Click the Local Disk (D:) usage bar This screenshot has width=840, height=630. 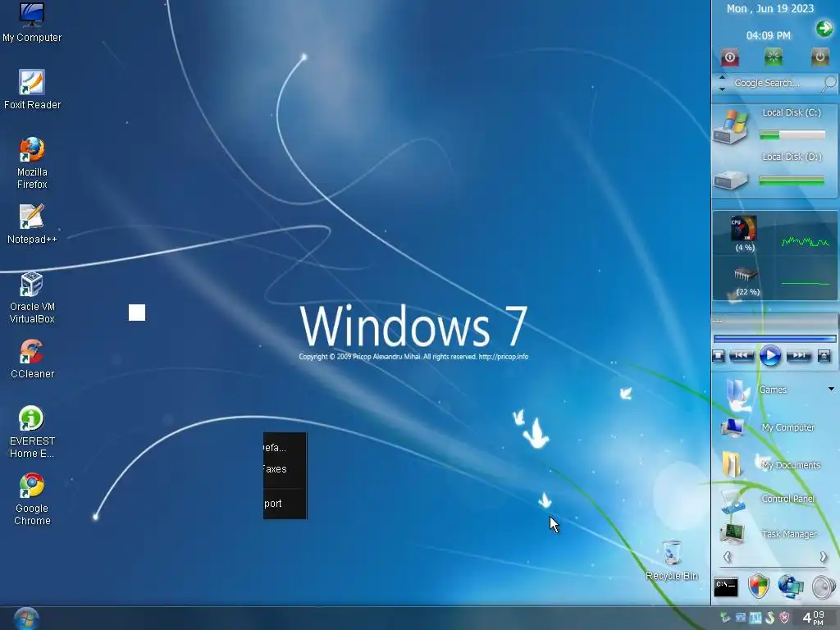792,181
